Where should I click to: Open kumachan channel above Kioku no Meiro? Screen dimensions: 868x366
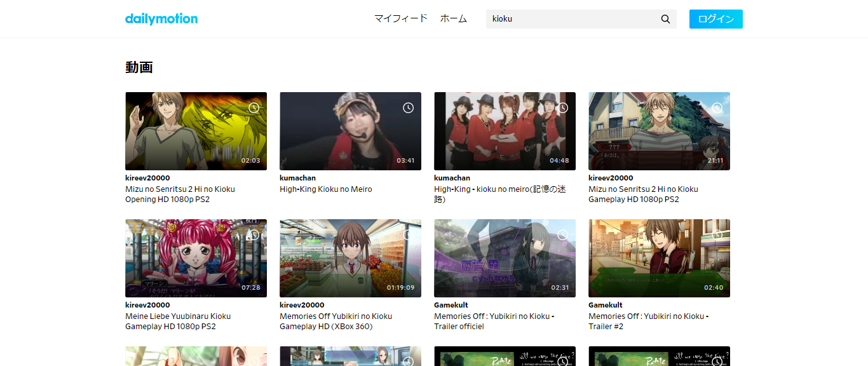pos(297,178)
